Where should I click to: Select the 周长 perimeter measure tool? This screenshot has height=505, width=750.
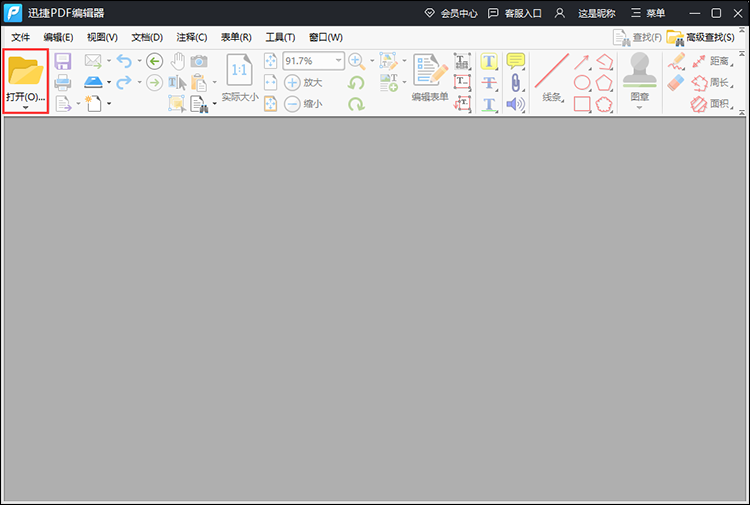point(713,83)
